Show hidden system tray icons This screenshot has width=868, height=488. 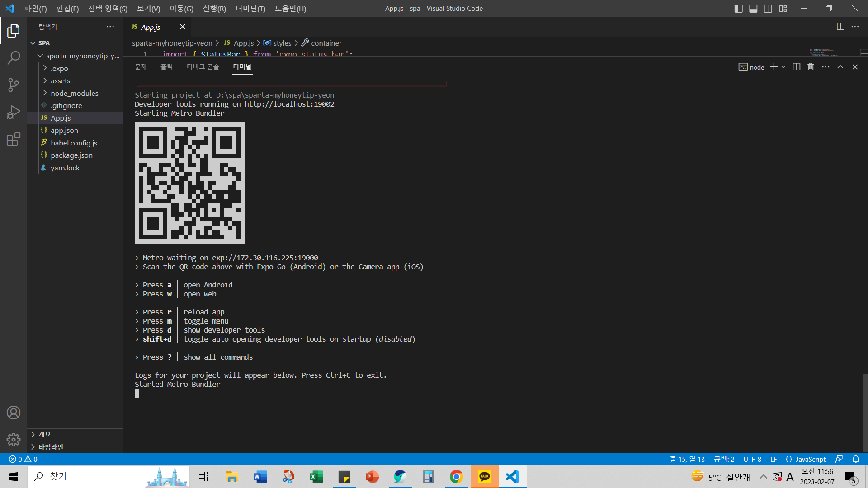tap(763, 477)
